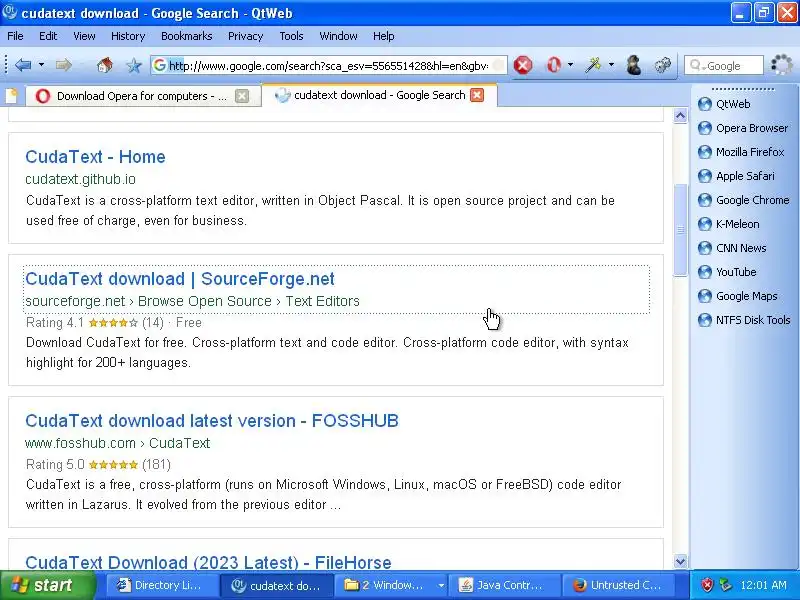Open the Tools menu
The image size is (800, 600).
click(x=291, y=36)
